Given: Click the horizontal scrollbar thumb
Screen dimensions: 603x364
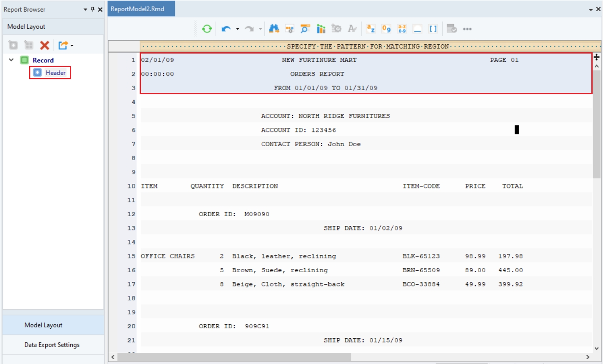Looking at the screenshot, I should coord(234,357).
